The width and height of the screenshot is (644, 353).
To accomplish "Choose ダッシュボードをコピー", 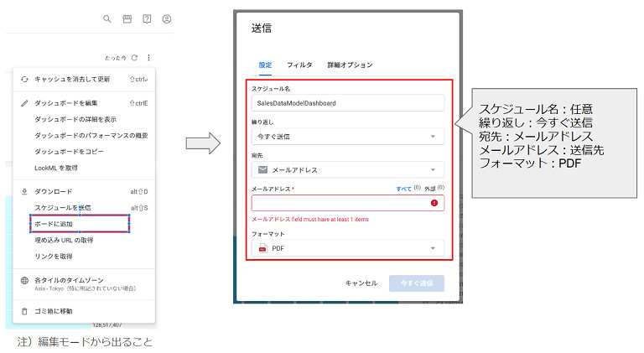I will pyautogui.click(x=84, y=152).
